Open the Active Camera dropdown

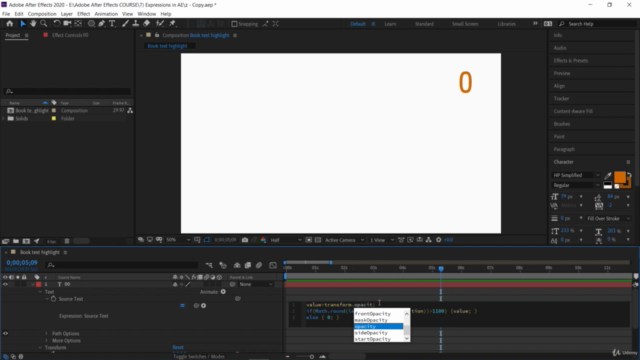pos(344,240)
